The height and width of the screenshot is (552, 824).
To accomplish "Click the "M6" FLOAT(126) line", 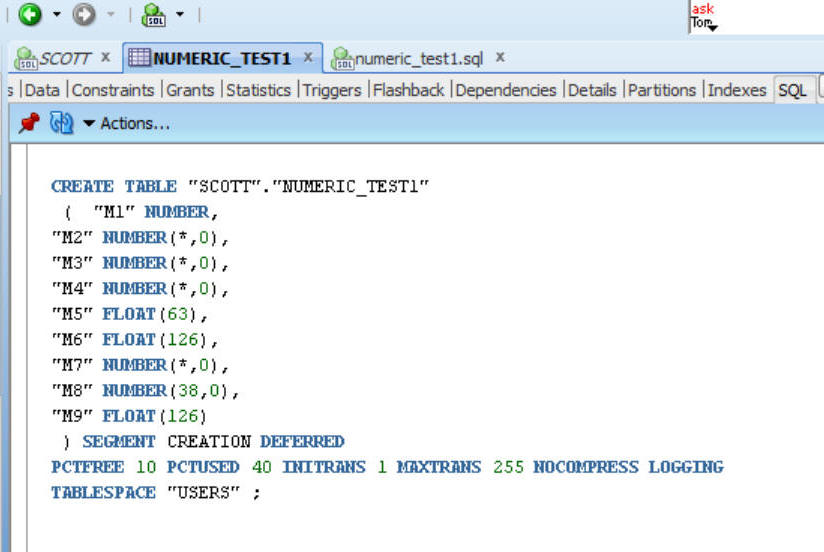I will (x=135, y=340).
